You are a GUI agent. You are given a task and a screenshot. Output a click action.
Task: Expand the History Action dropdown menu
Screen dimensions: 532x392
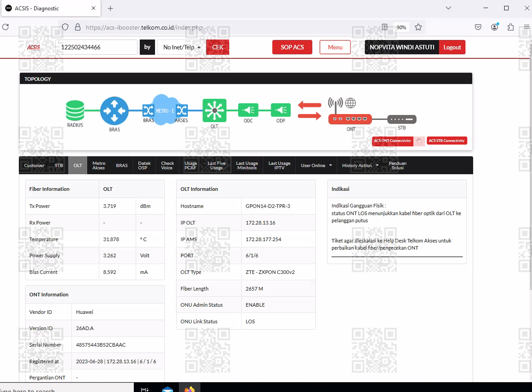360,166
